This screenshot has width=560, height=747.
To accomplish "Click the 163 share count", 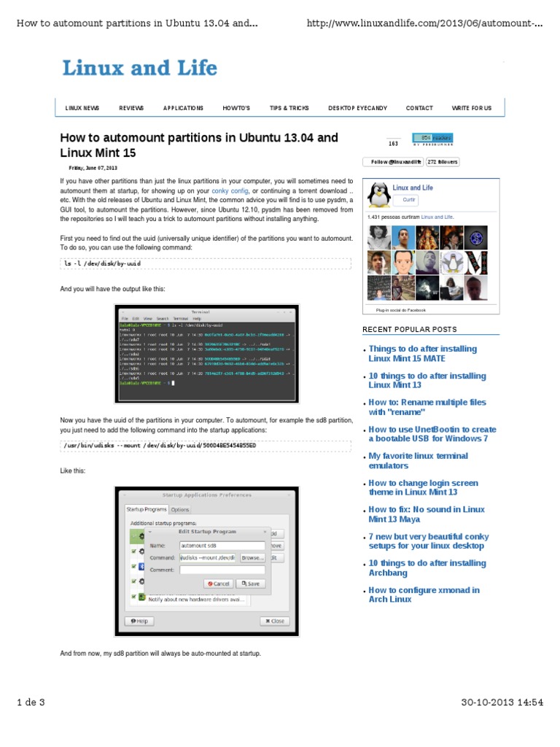I will point(393,144).
